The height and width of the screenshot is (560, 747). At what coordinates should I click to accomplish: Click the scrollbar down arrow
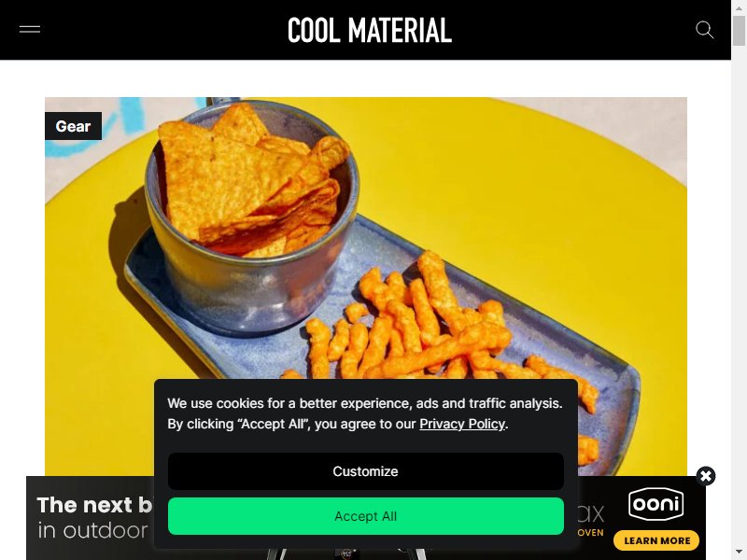point(739,553)
